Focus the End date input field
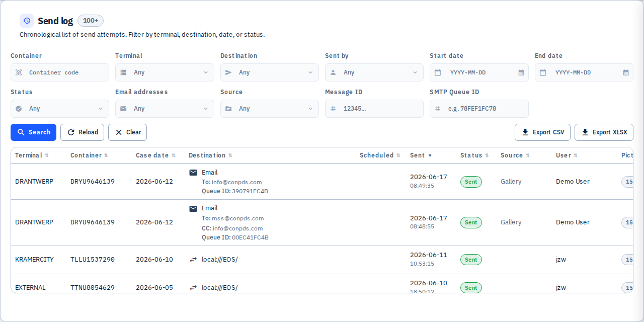This screenshot has height=322, width=644. pos(584,72)
